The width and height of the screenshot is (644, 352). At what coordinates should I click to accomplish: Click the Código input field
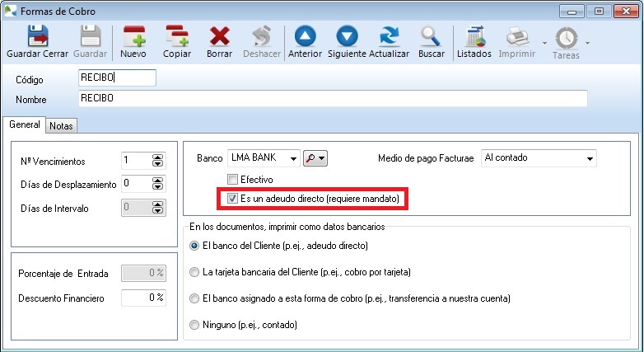(x=117, y=77)
